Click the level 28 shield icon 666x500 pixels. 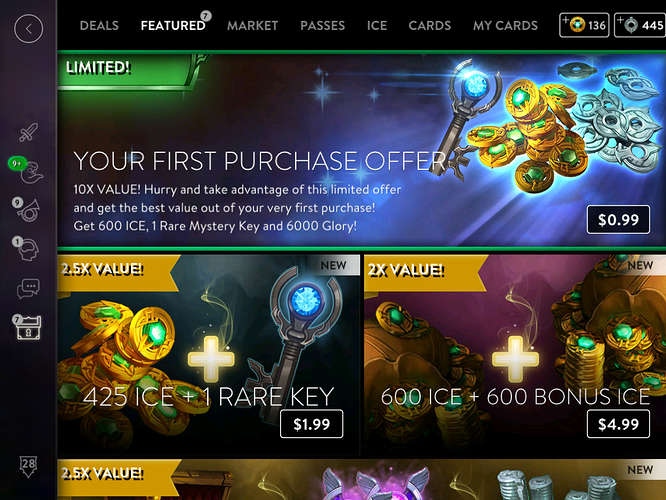tap(28, 466)
